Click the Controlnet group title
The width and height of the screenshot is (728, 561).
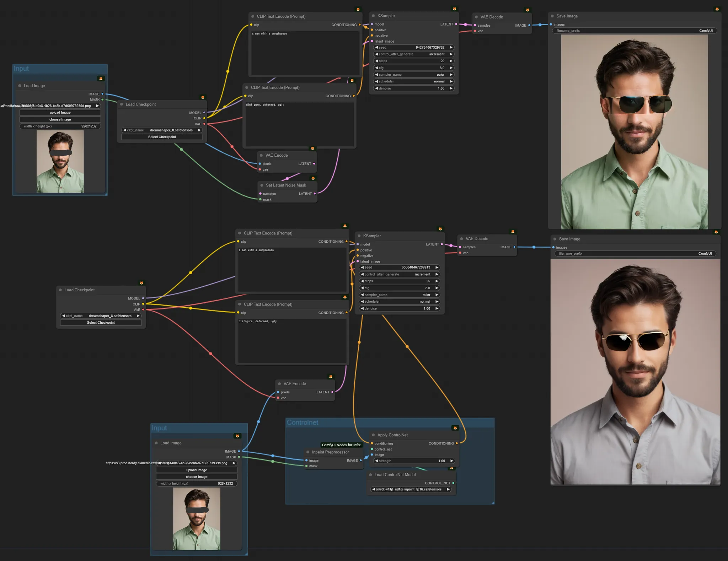coord(303,423)
